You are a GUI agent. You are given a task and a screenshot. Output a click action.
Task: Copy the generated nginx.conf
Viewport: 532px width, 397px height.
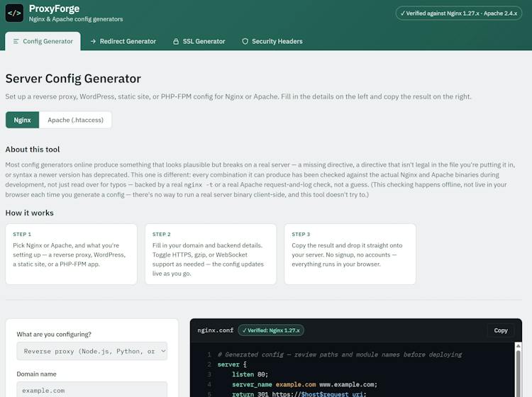[x=501, y=330]
